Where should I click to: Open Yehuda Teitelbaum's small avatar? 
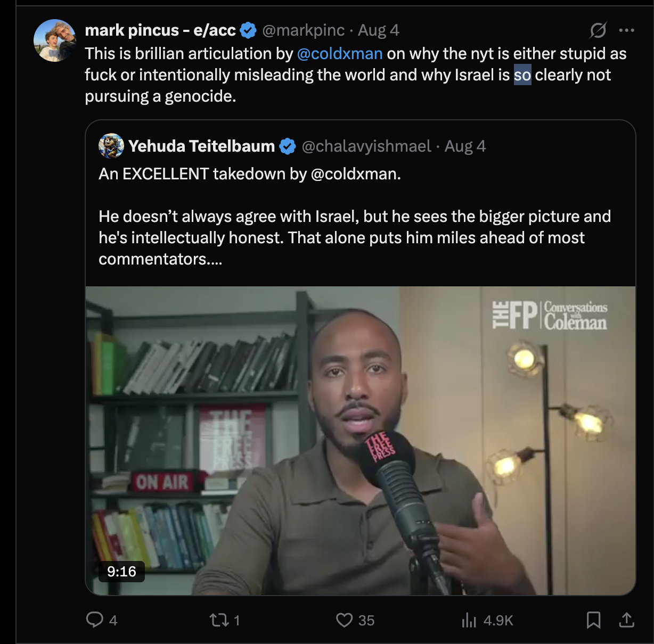111,146
